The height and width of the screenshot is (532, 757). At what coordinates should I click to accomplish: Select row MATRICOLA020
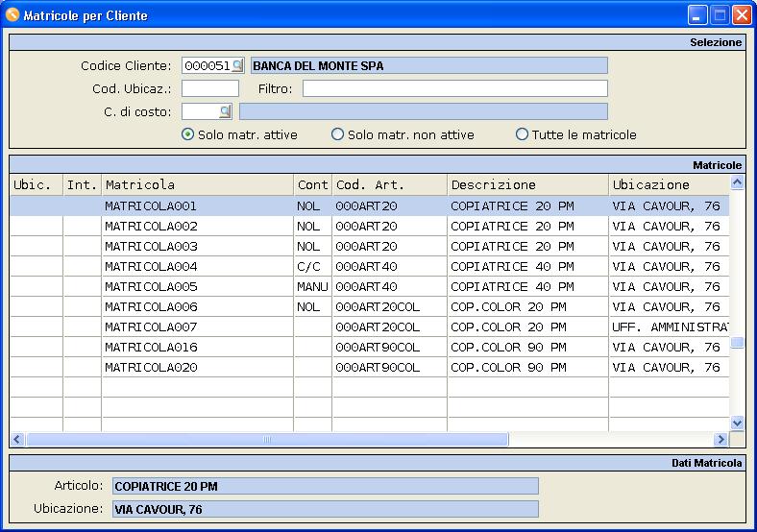tap(370, 368)
